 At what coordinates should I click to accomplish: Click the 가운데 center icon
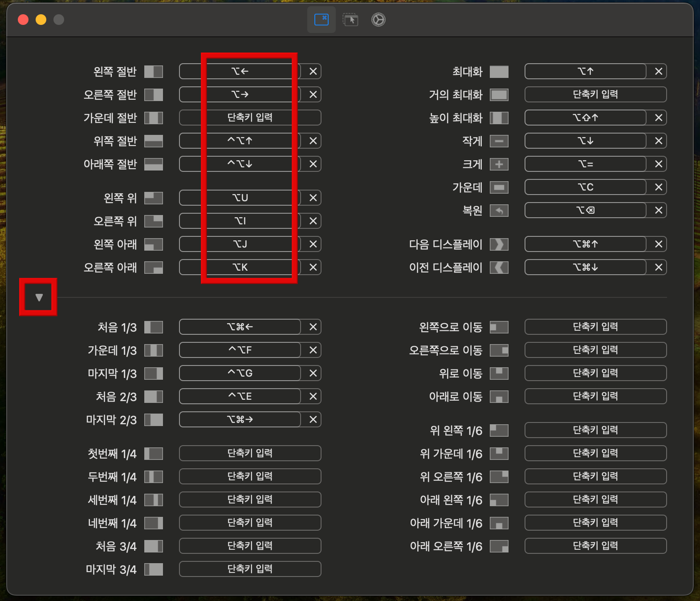pyautogui.click(x=499, y=187)
